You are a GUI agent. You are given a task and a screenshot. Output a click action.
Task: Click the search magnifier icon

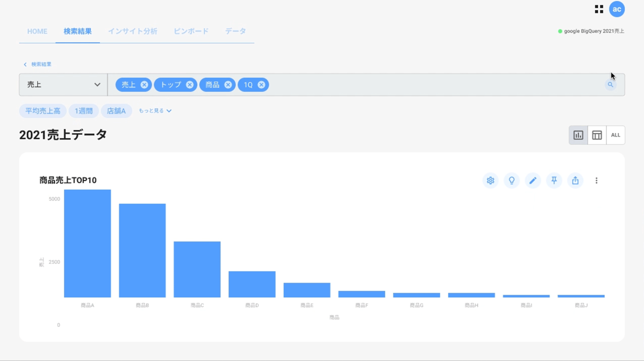[610, 85]
